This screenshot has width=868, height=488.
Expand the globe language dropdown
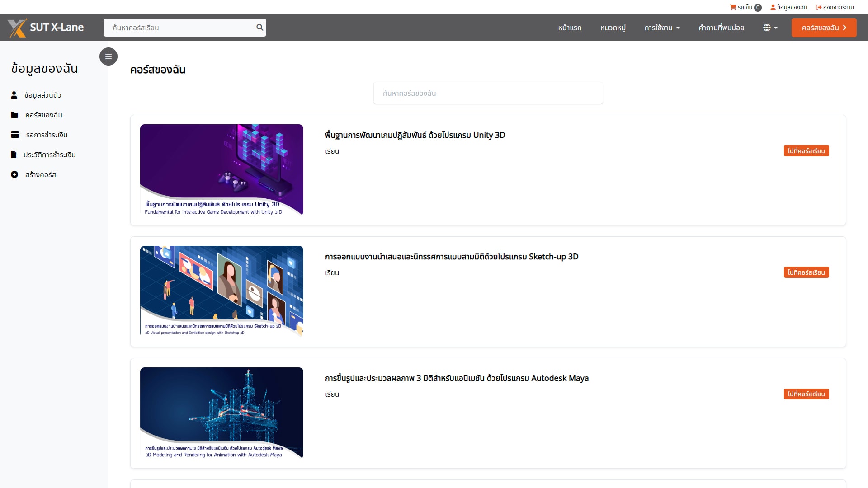coord(770,28)
